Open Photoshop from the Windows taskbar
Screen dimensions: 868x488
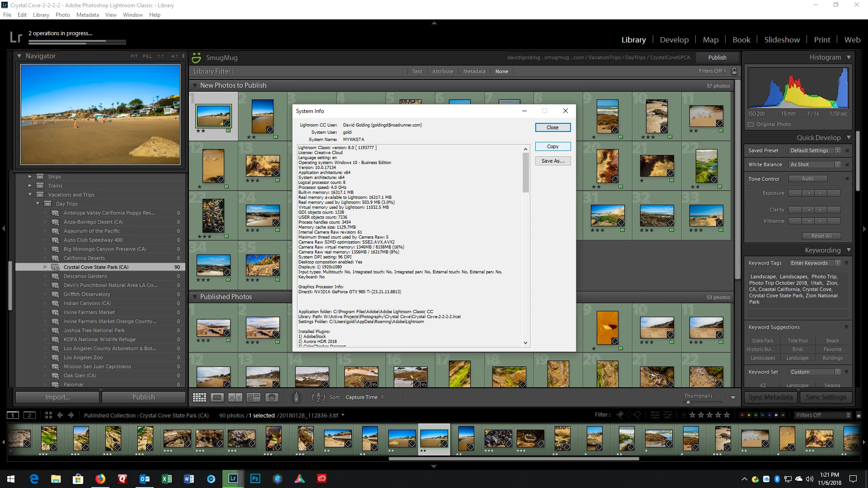click(255, 479)
